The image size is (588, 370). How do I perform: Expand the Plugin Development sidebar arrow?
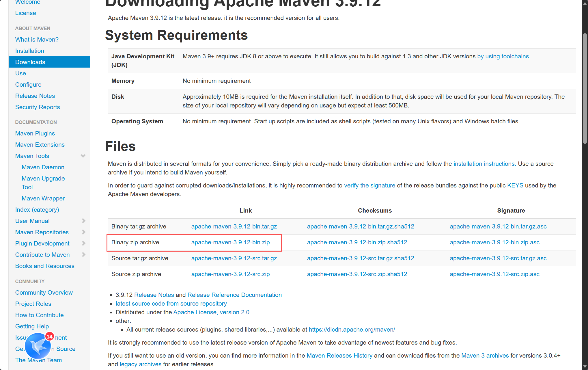pyautogui.click(x=83, y=243)
